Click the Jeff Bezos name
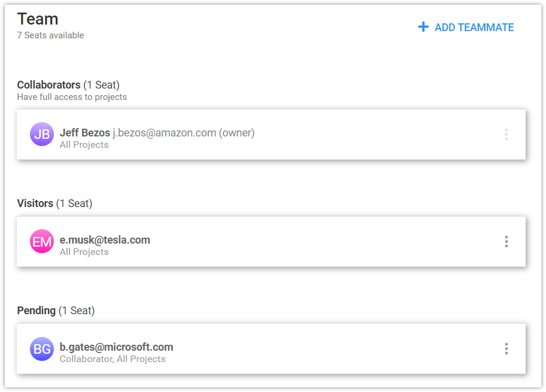The height and width of the screenshot is (392, 546). point(85,133)
